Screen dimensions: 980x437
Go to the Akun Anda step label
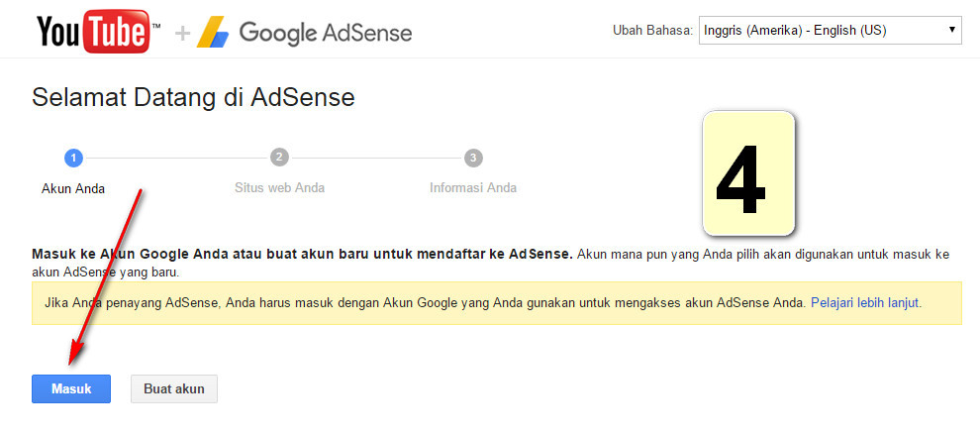tap(72, 188)
